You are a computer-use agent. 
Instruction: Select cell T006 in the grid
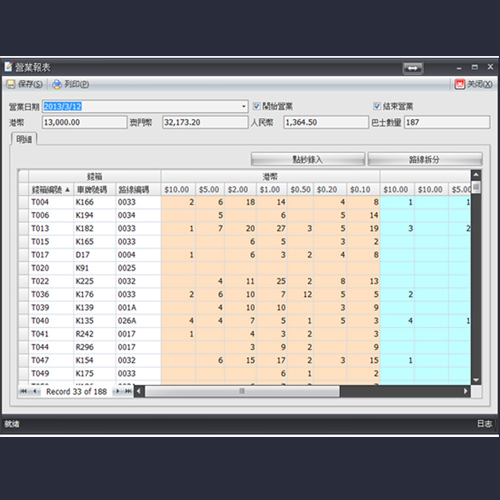[x=51, y=215]
